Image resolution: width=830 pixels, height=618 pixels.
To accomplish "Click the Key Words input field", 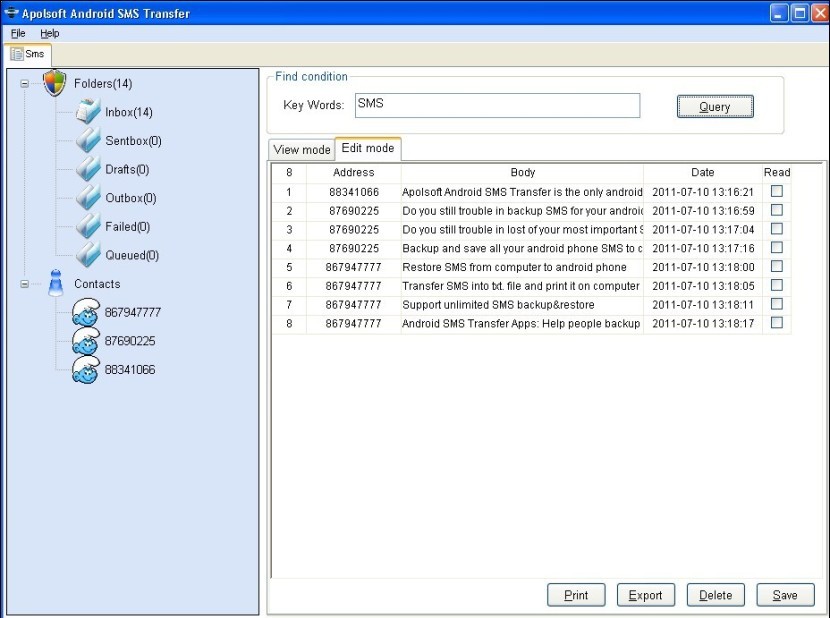I will pos(497,105).
